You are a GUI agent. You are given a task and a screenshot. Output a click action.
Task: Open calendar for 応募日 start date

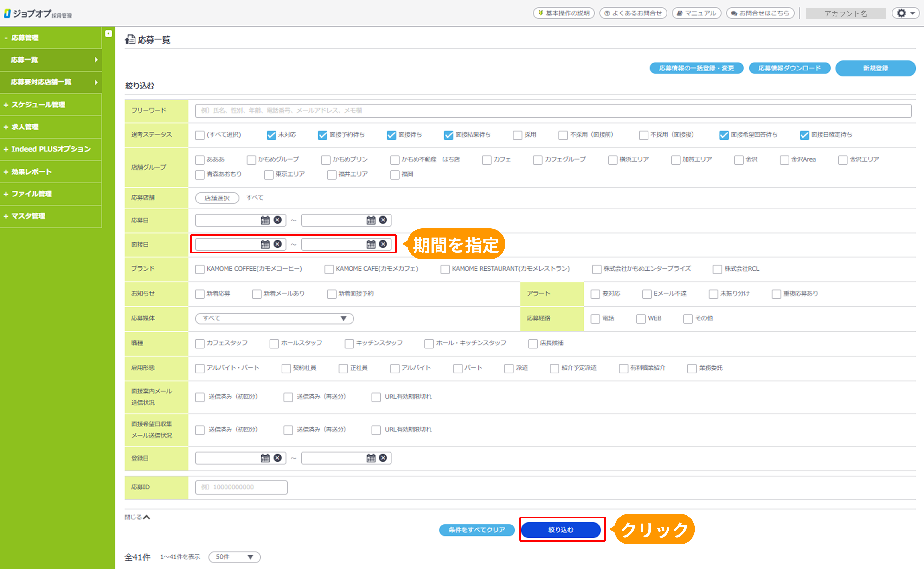(265, 220)
